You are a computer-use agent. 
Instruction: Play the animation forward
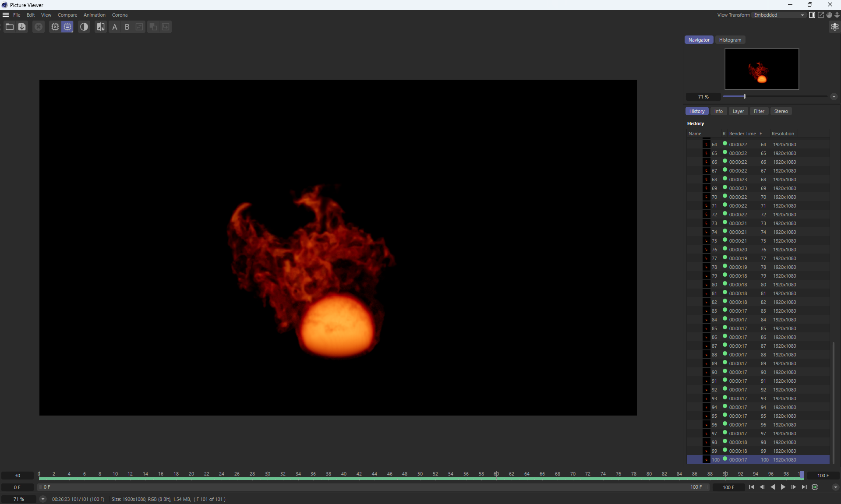[x=783, y=487]
